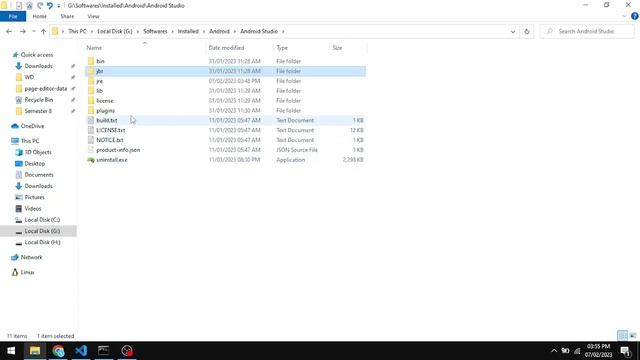Open the File ribbon tab
The width and height of the screenshot is (640, 360).
coord(13,16)
